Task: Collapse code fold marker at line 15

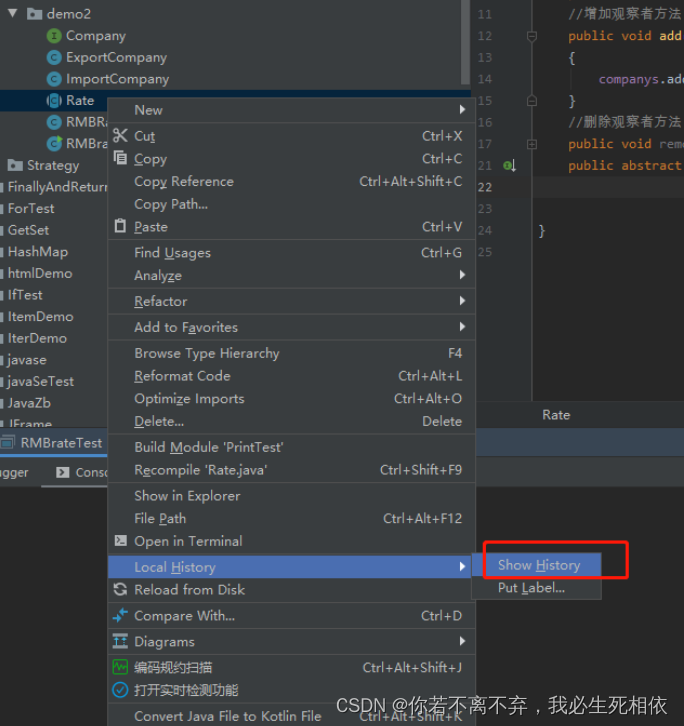Action: point(532,100)
